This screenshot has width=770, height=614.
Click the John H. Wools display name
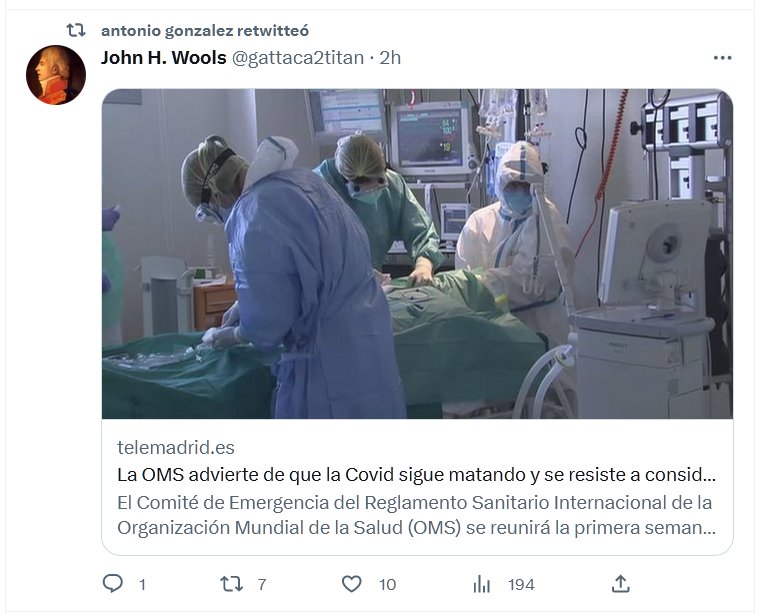point(164,58)
